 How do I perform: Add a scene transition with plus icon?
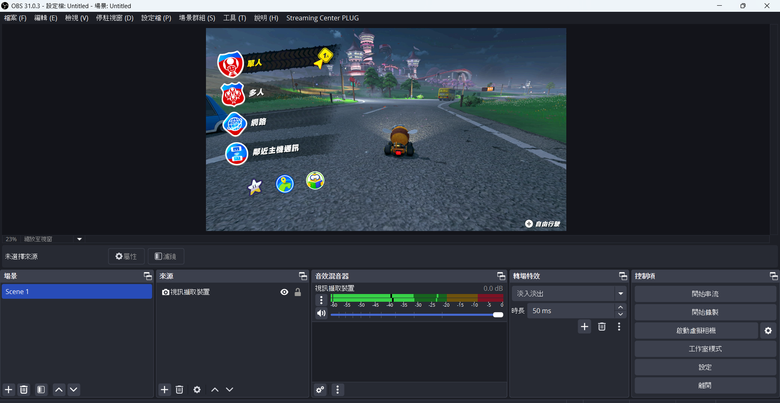585,327
